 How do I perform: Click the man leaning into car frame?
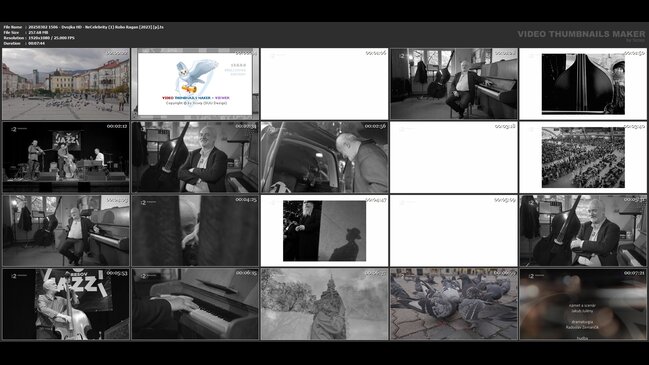324,157
